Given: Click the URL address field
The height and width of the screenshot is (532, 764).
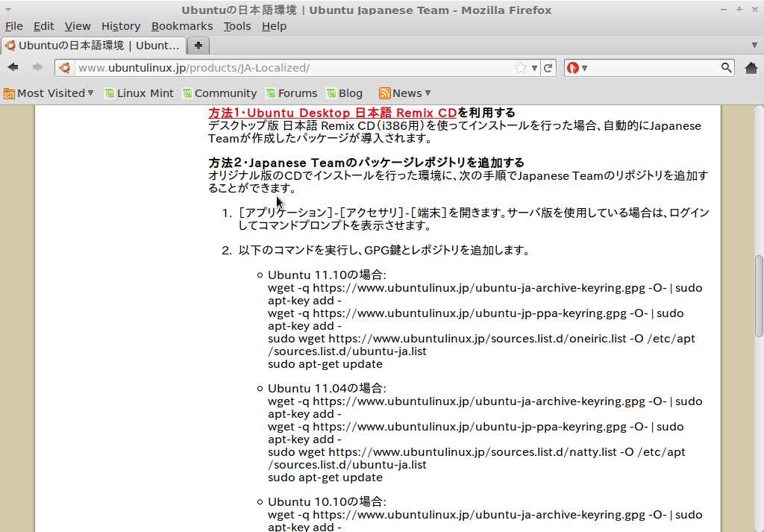Looking at the screenshot, I should [x=295, y=68].
